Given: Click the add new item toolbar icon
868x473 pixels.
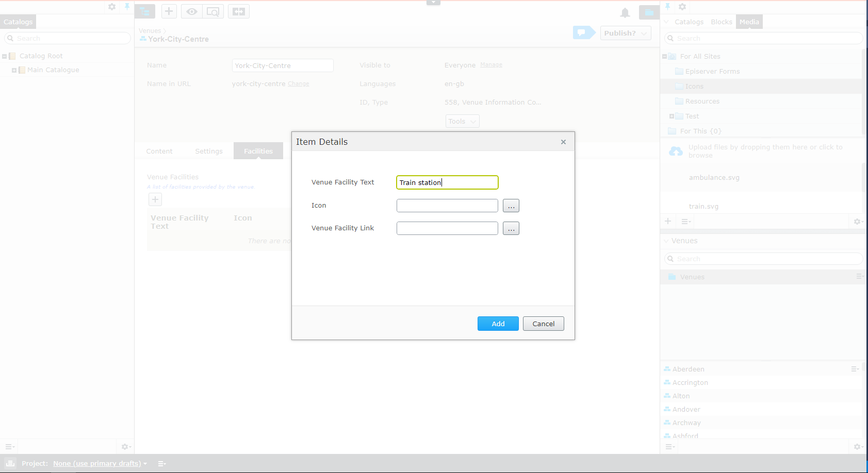Looking at the screenshot, I should click(x=169, y=11).
